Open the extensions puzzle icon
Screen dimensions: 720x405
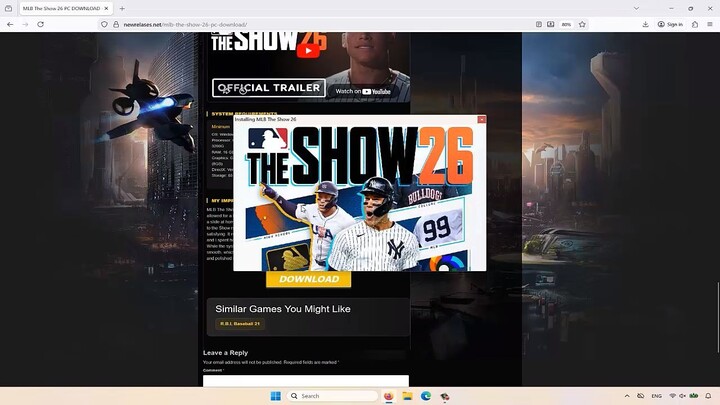tap(695, 24)
